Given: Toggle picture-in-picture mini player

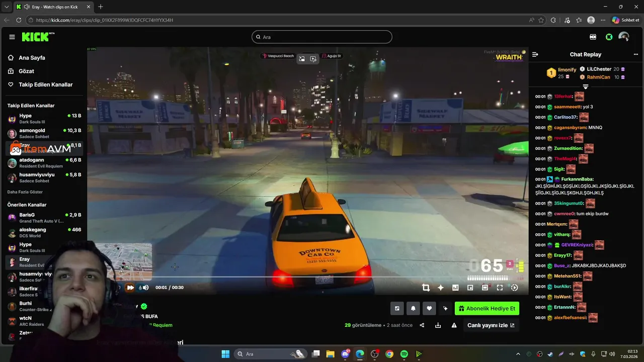Looking at the screenshot, I should pyautogui.click(x=470, y=288).
